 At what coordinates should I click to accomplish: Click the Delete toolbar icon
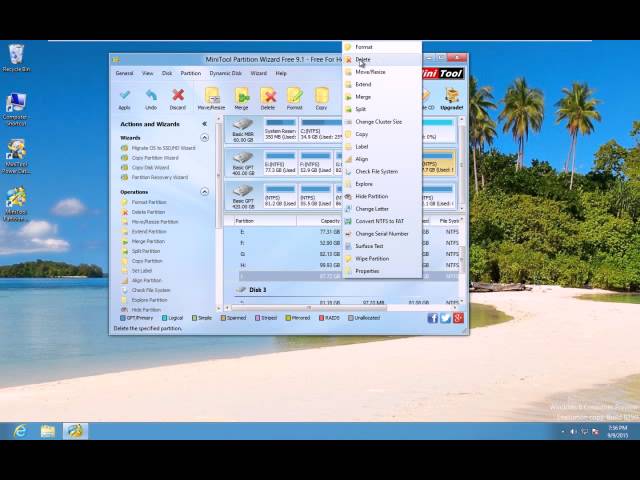tap(268, 99)
